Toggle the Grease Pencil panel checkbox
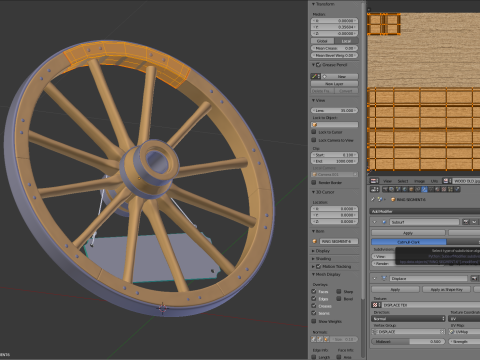 pos(319,65)
